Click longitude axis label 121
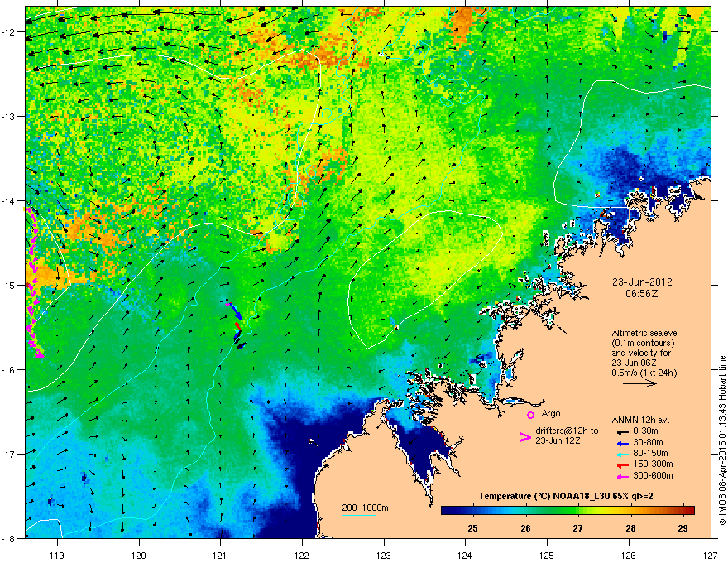 pyautogui.click(x=221, y=555)
